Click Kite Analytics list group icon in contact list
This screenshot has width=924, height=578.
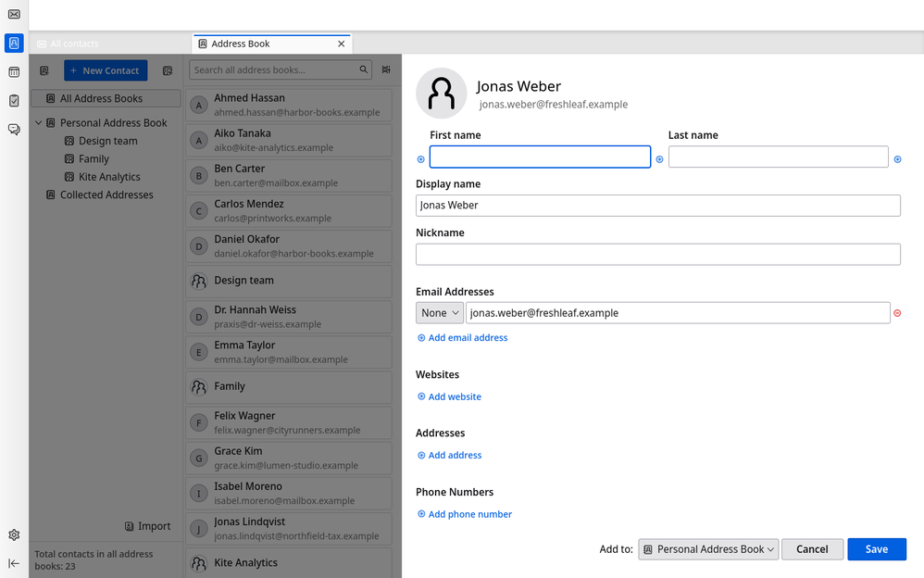[x=199, y=564]
